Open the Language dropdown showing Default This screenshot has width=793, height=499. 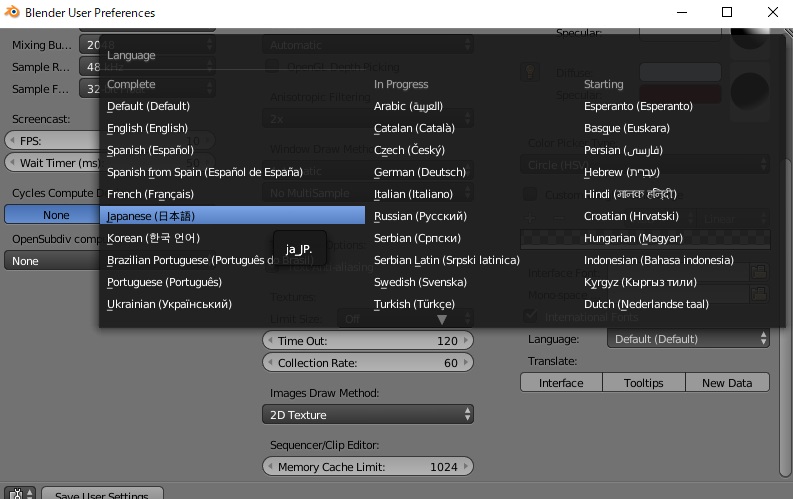pyautogui.click(x=688, y=339)
